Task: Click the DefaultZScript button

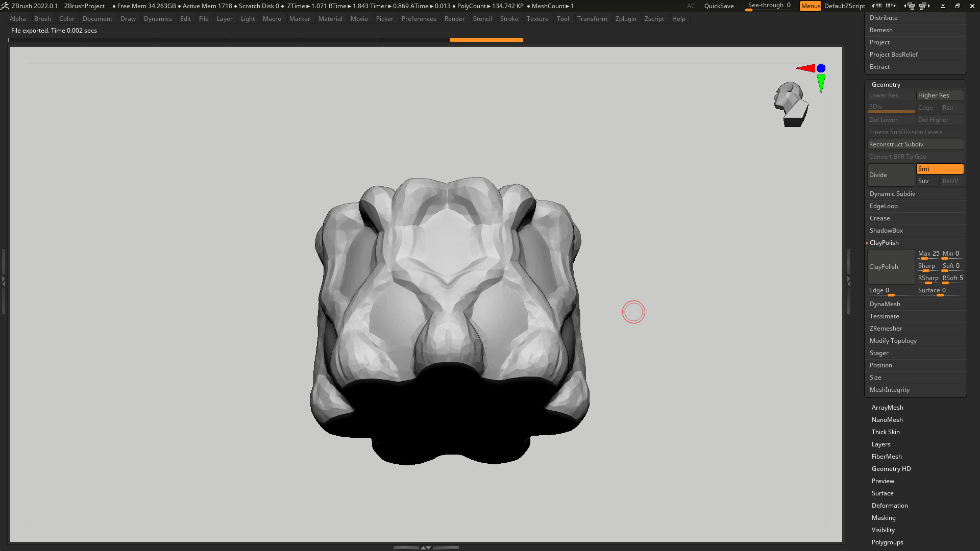Action: coord(844,6)
